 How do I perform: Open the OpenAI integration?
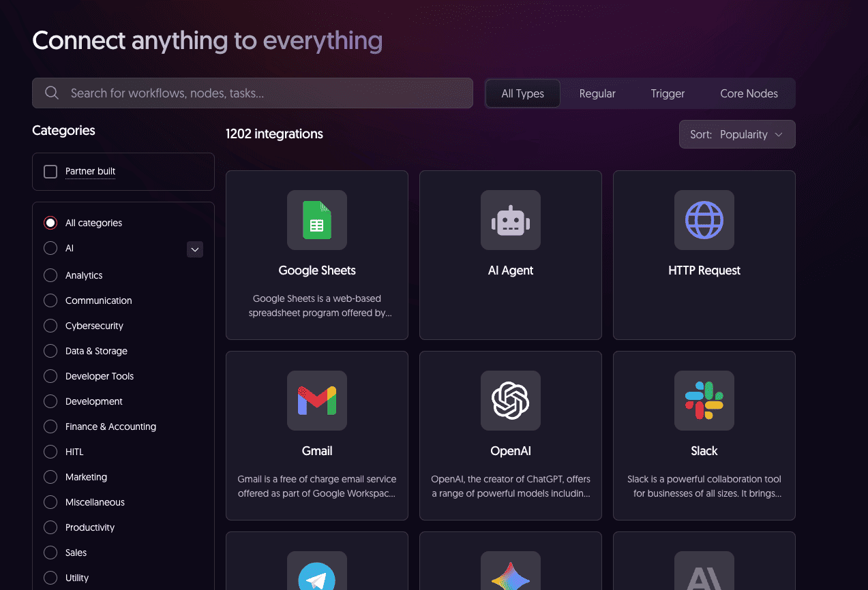(510, 401)
